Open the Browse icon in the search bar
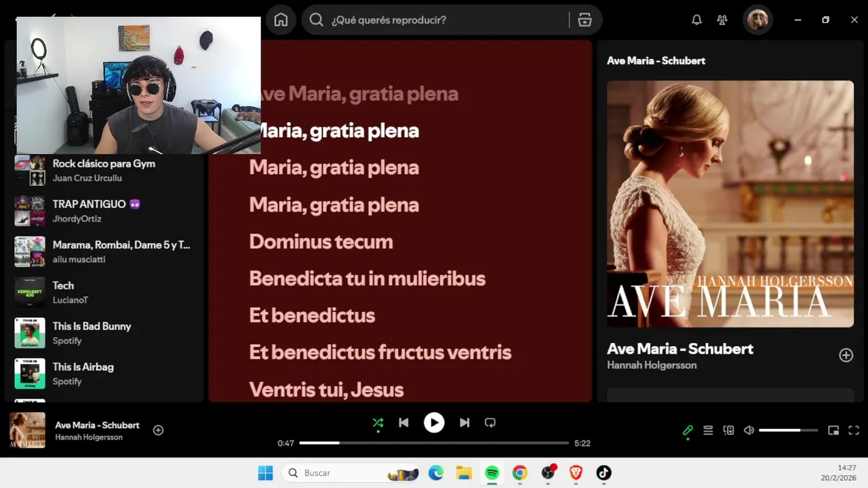Screen dimensions: 868x488 pos(585,20)
